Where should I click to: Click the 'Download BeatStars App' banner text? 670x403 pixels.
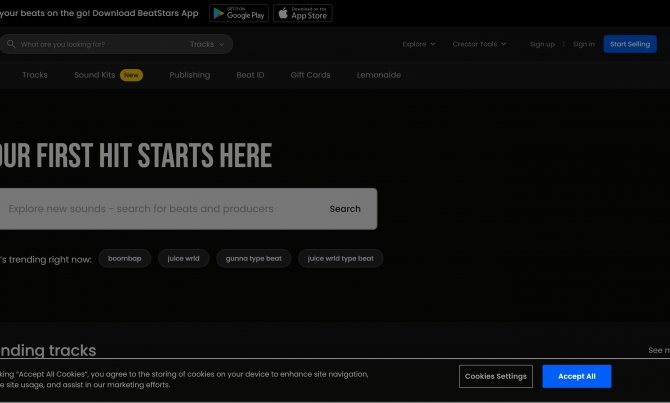145,13
